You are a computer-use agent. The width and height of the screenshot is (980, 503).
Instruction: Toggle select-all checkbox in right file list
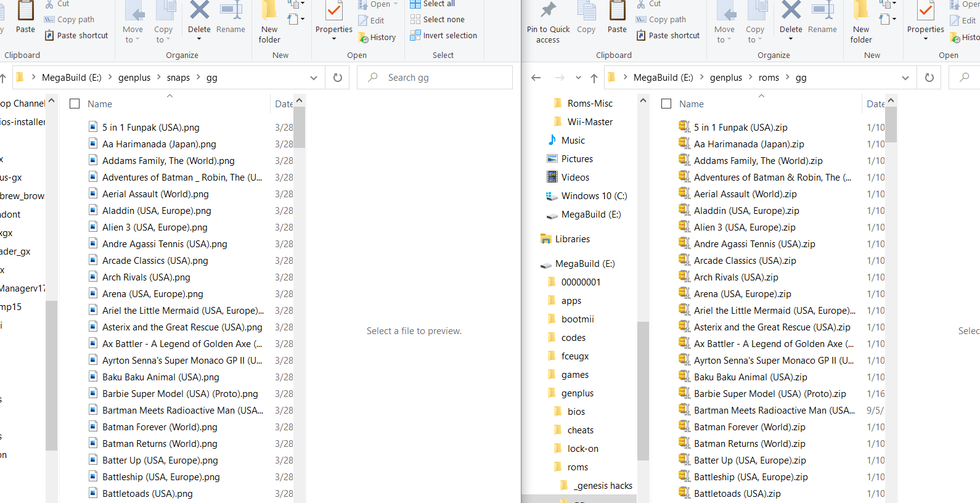(666, 104)
